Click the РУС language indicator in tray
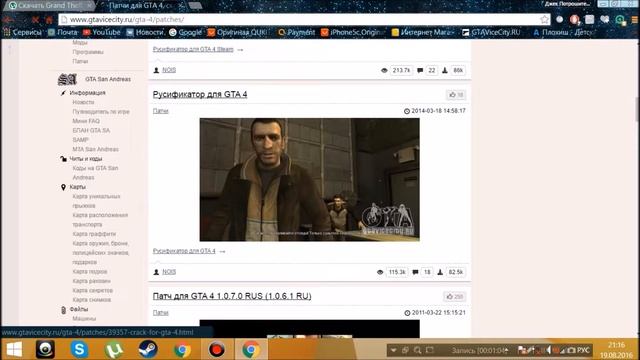The height and width of the screenshot is (360, 640). (583, 350)
